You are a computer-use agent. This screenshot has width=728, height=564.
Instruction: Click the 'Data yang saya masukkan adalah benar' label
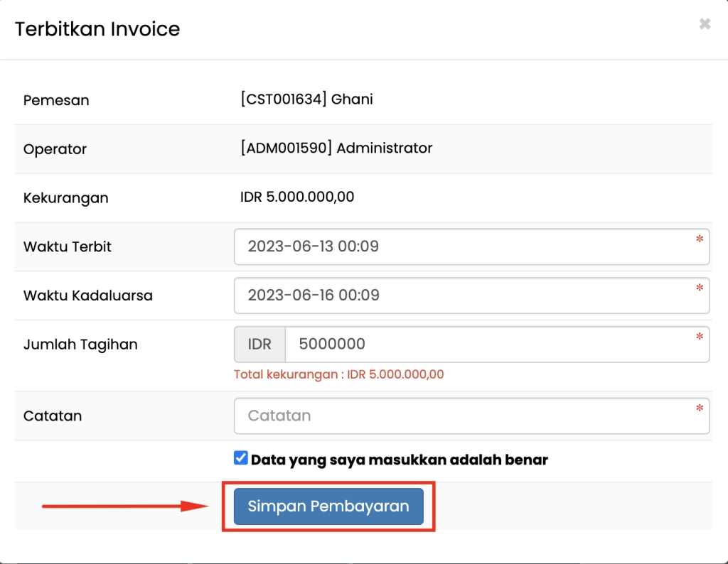click(399, 460)
